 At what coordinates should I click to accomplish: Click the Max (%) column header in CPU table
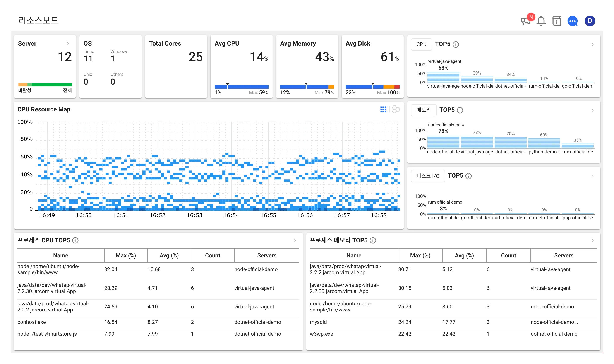coord(126,256)
